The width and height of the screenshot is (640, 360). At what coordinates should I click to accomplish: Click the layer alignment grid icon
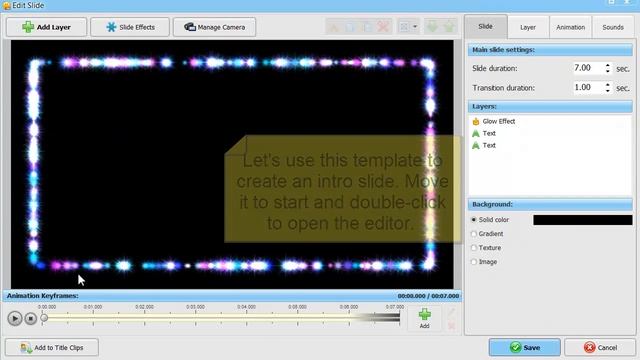404,27
